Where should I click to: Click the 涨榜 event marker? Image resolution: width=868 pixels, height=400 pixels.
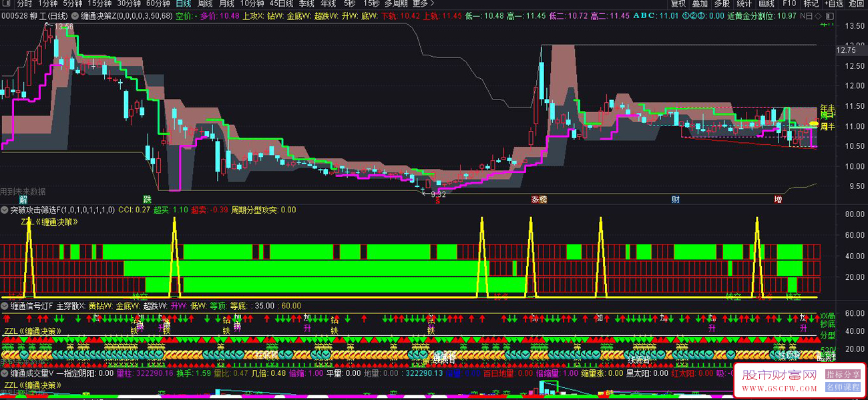pos(539,199)
